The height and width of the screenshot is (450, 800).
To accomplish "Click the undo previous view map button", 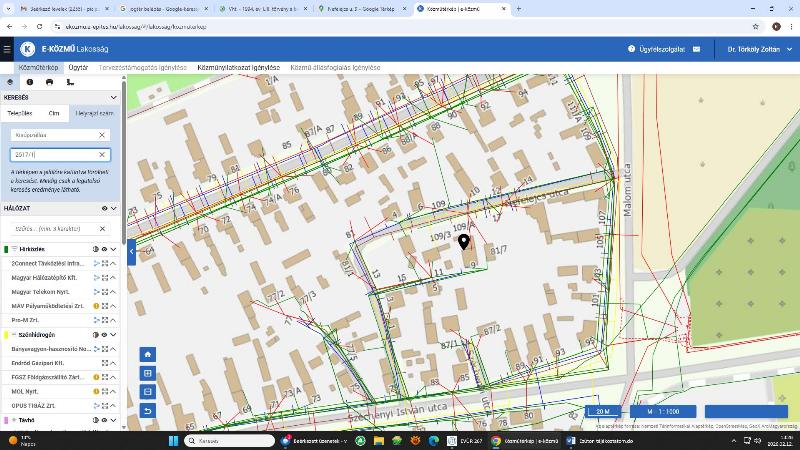I will point(148,411).
